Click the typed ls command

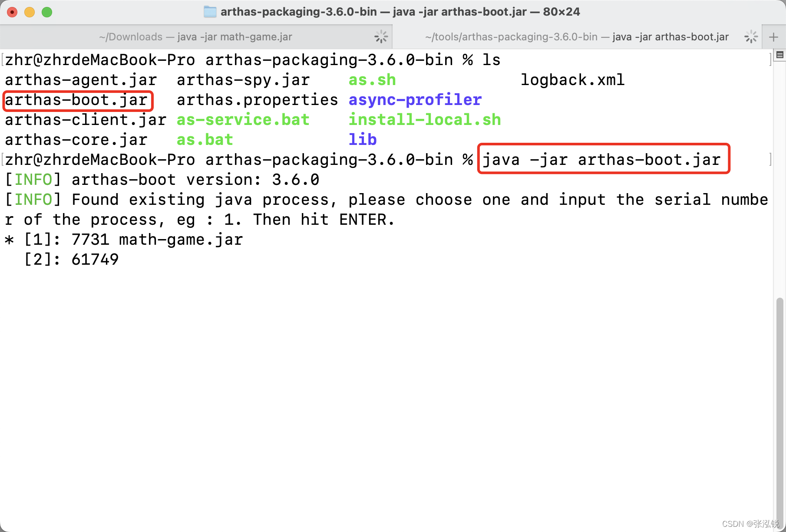(x=492, y=60)
